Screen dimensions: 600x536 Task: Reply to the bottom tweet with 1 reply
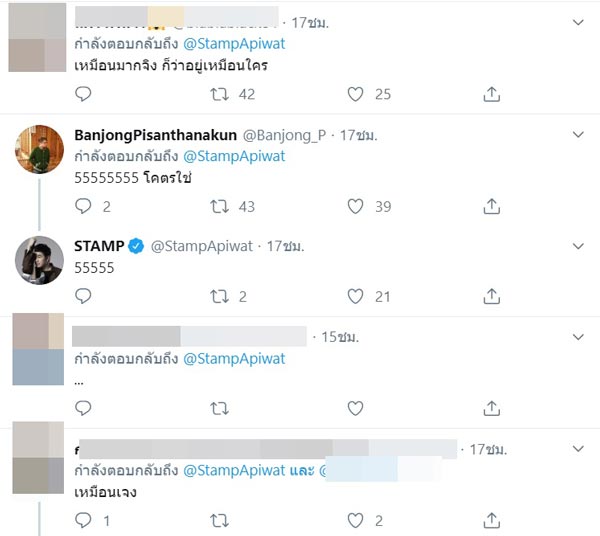pyautogui.click(x=84, y=521)
